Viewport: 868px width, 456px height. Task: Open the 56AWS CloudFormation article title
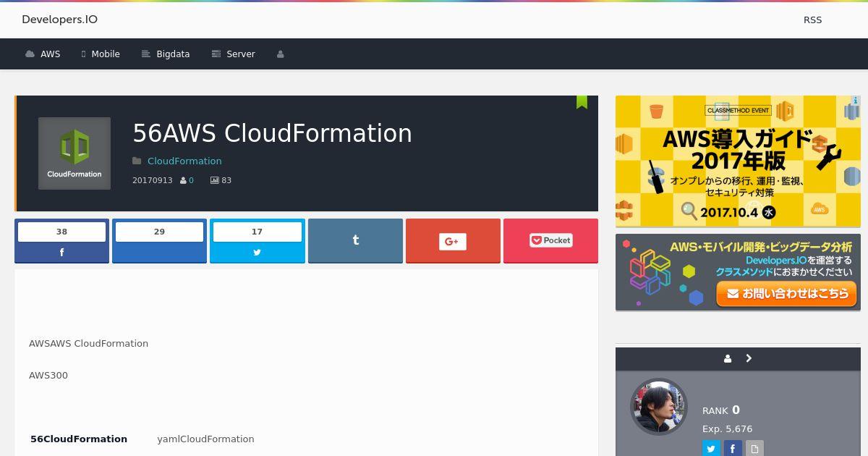point(273,133)
